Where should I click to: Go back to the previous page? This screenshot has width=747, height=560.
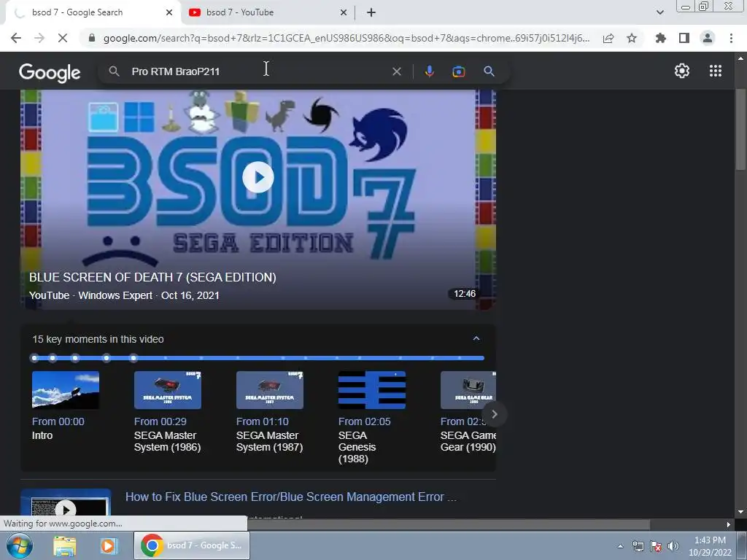coord(16,38)
